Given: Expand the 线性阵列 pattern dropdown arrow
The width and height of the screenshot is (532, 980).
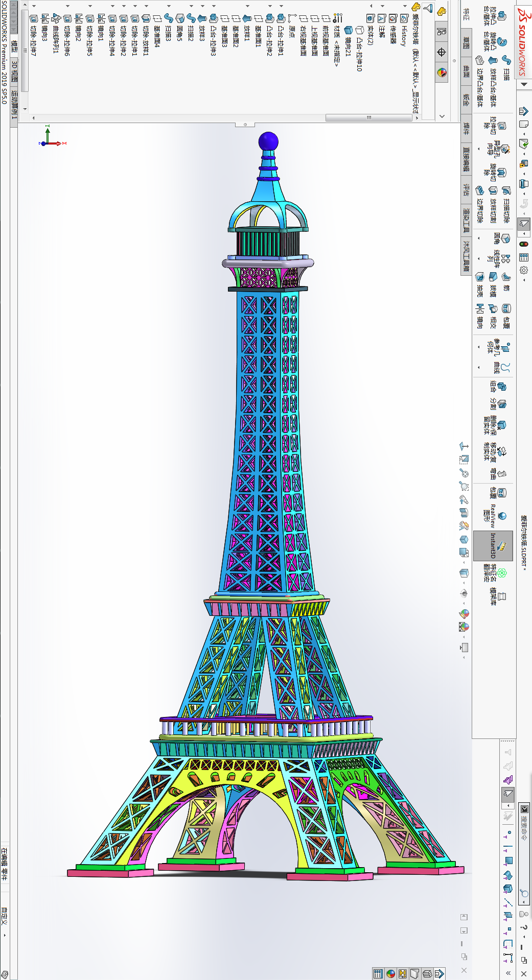Looking at the screenshot, I should click(x=479, y=258).
